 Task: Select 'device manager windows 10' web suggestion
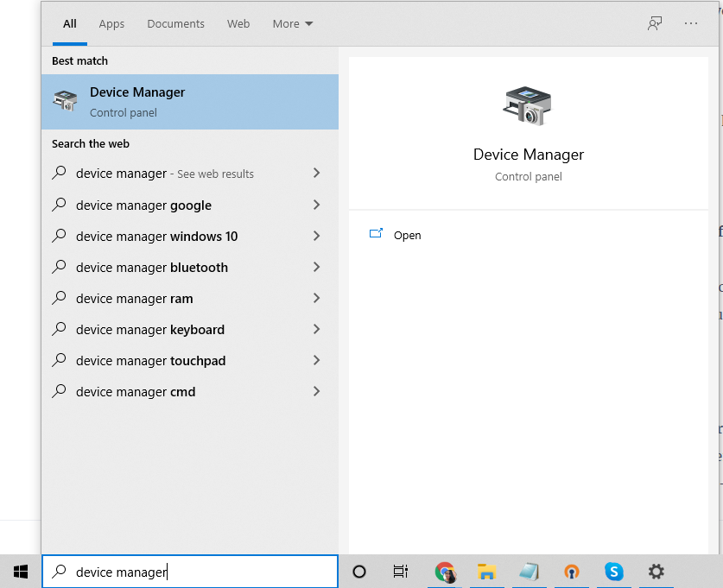pyautogui.click(x=157, y=236)
